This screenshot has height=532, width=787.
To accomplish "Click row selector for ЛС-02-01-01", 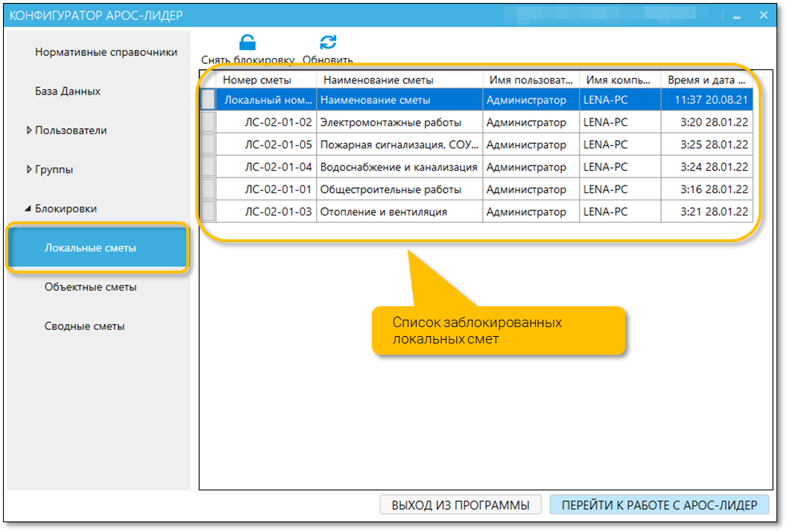I will (x=208, y=189).
